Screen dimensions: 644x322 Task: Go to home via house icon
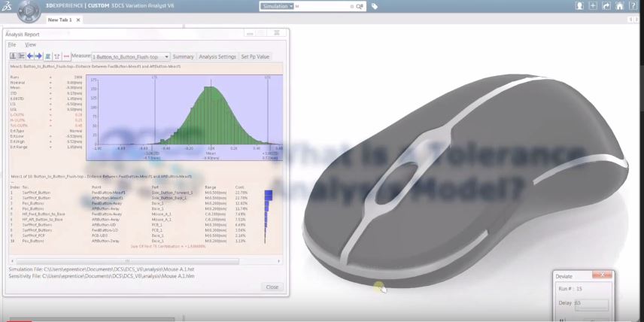point(620,6)
